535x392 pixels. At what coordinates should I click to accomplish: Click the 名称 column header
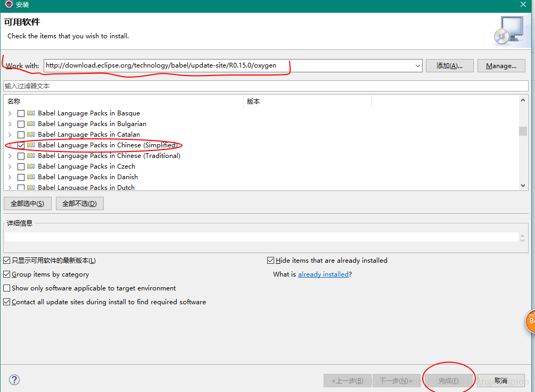pyautogui.click(x=124, y=101)
